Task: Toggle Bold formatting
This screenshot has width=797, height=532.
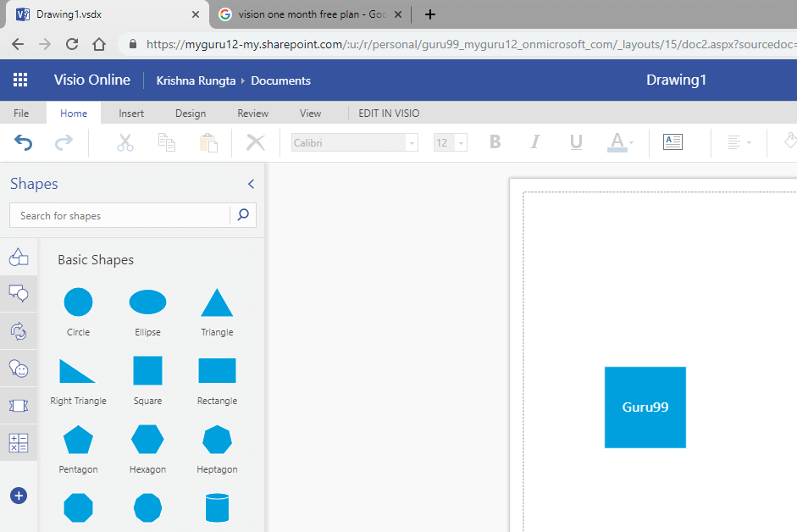Action: (x=495, y=142)
